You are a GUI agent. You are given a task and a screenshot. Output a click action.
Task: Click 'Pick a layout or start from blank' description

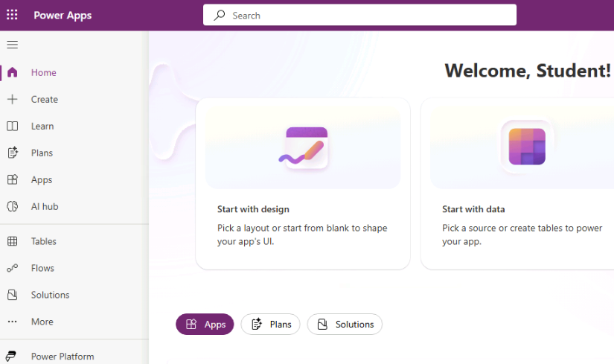302,234
